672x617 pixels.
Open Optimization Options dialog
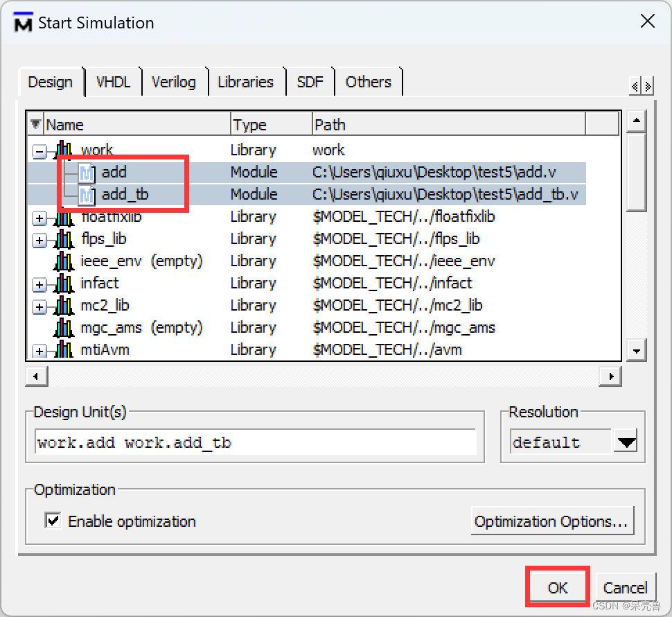[x=552, y=521]
